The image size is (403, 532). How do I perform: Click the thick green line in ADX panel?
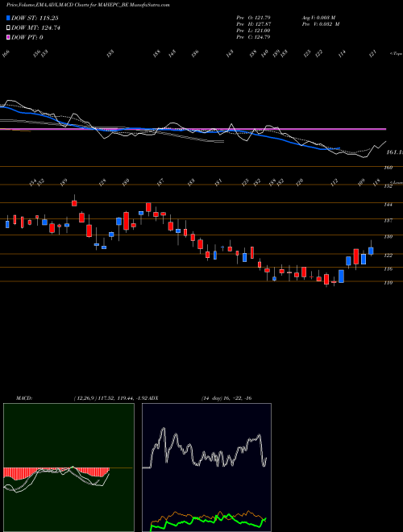(209, 521)
